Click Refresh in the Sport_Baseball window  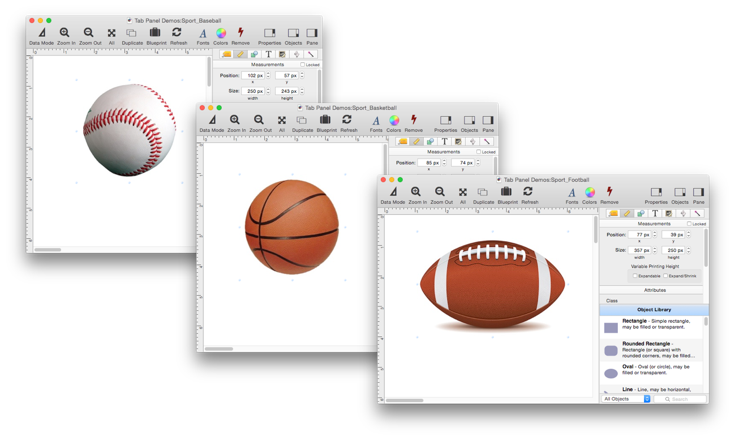pos(178,36)
